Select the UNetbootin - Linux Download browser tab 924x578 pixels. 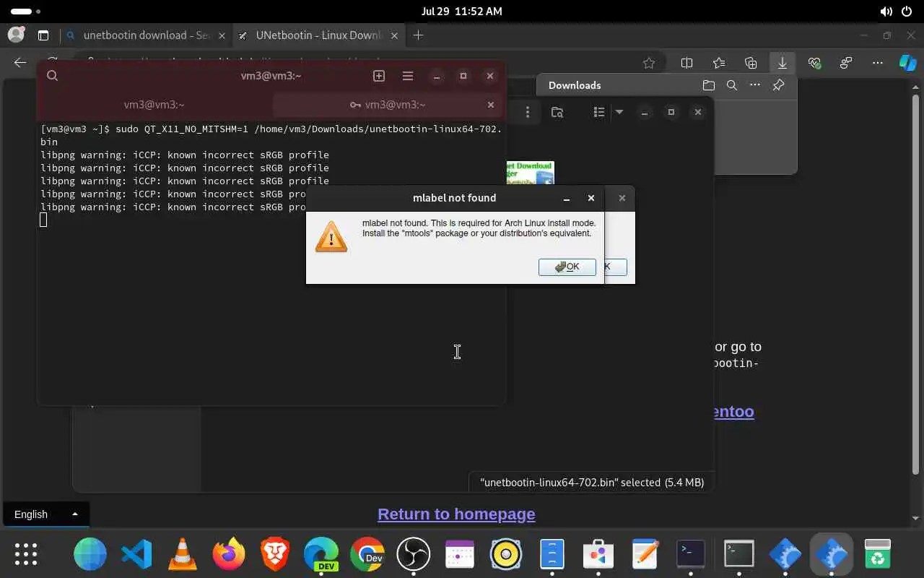click(x=318, y=35)
